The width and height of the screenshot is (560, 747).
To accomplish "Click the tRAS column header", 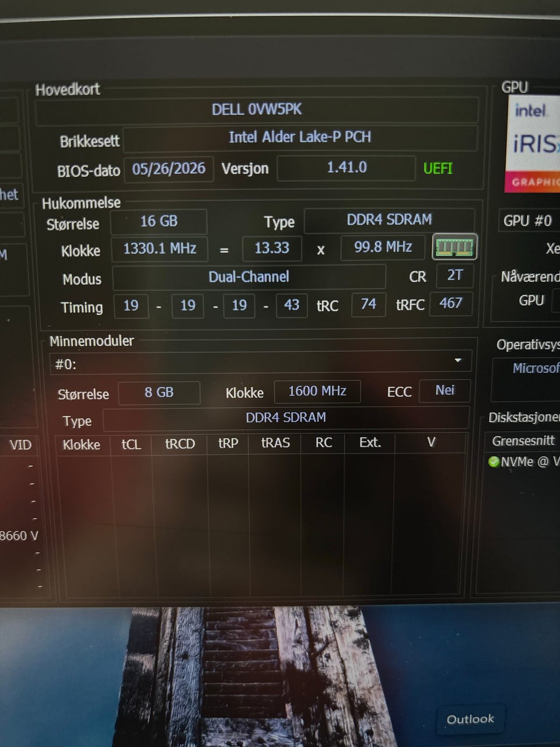I will (275, 443).
